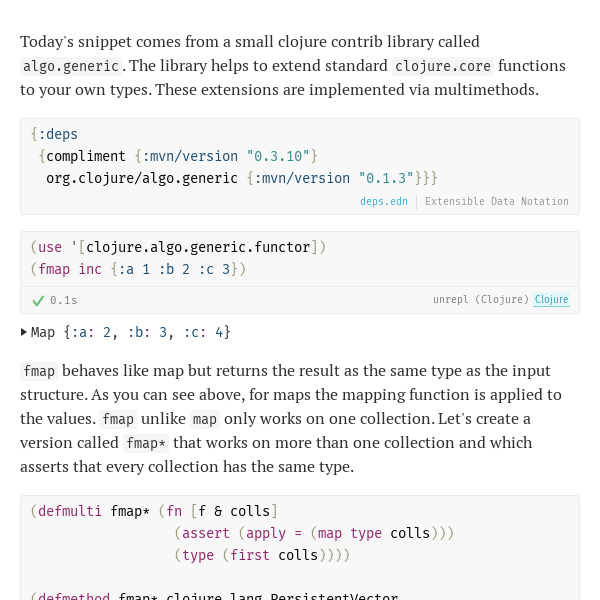Click the unrepl (Clojure) runtime label
Image resolution: width=600 pixels, height=600 pixels.
tap(481, 299)
